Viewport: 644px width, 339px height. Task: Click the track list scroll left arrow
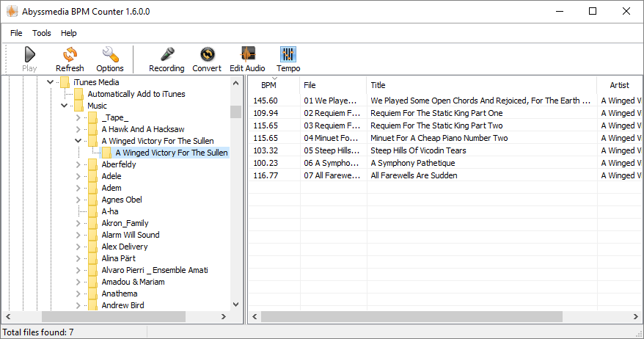[x=255, y=316]
